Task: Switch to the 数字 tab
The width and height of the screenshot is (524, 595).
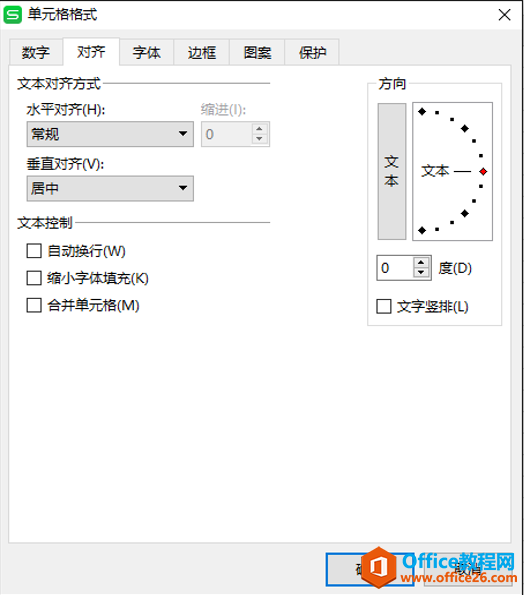Action: point(36,52)
